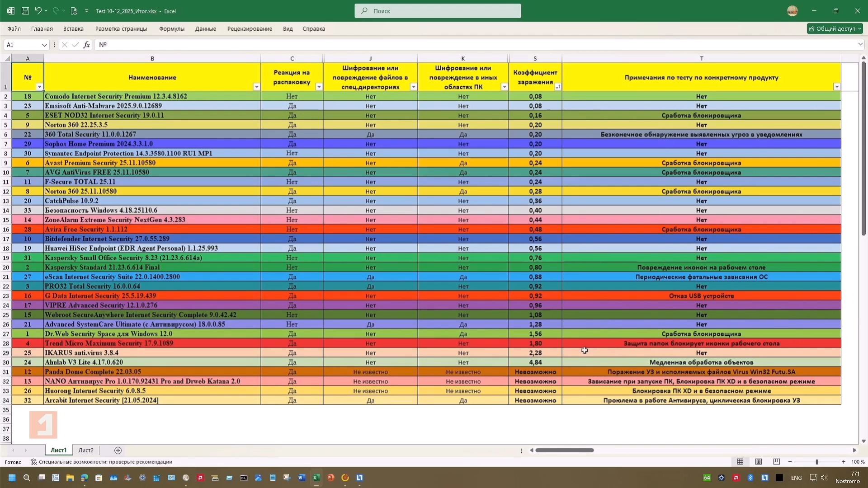Screen dimensions: 868x488
Task: Open the Вставка ribbon tab
Action: point(73,28)
